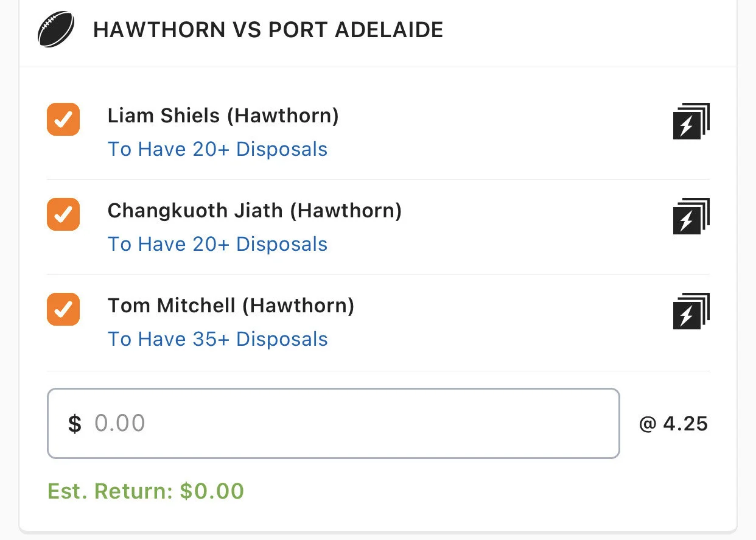The width and height of the screenshot is (756, 540).
Task: Untick the Liam Shiels selection checkbox
Action: (x=63, y=119)
